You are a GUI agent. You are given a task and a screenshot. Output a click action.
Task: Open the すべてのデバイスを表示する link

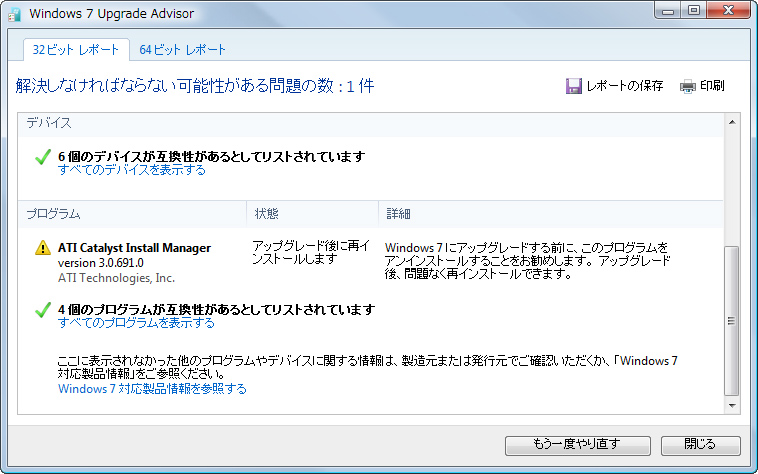[x=131, y=170]
